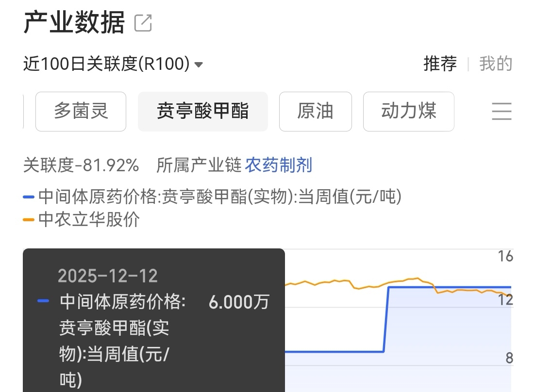Select the 动力煤 chip
The width and height of the screenshot is (536, 392).
408,111
